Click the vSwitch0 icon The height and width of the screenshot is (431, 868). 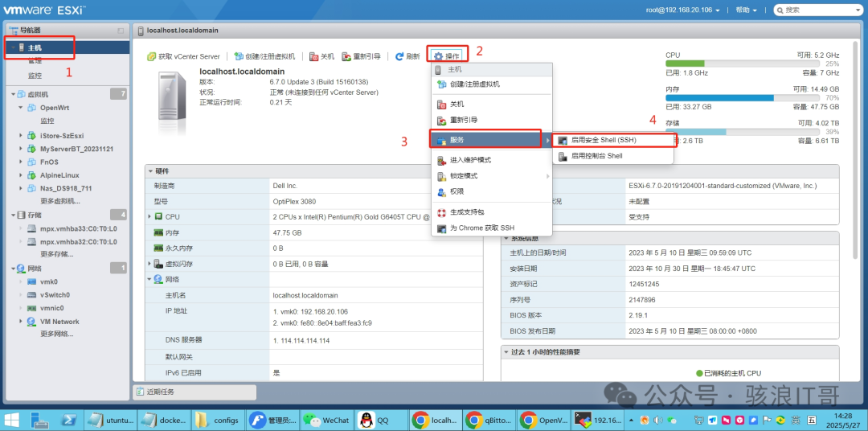(31, 295)
